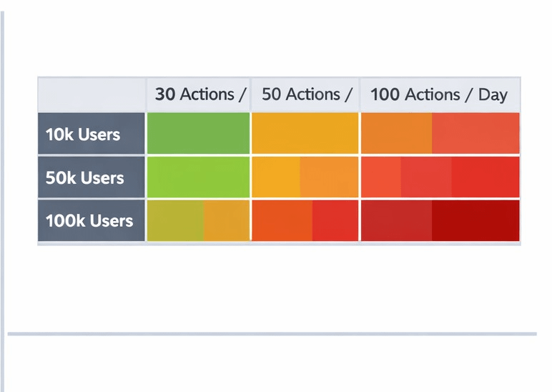Select middle segment of 50k Users, 100 Actions
The image size is (552, 392).
426,177
